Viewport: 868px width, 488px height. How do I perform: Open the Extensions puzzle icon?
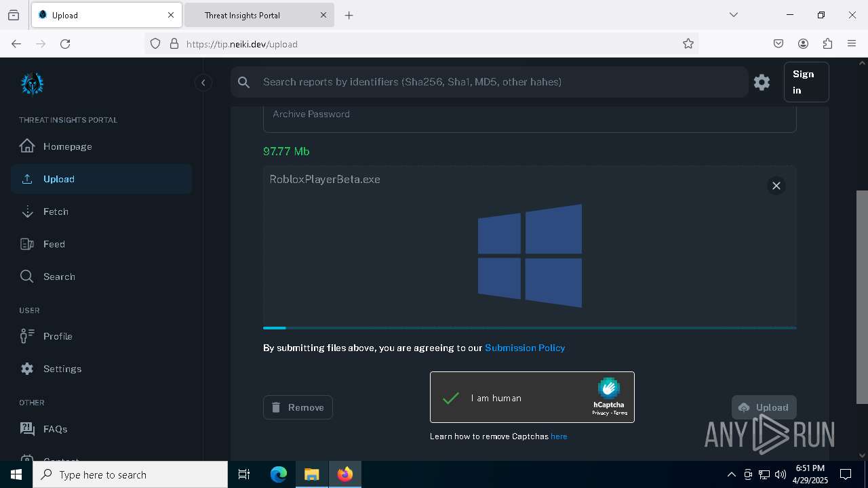827,44
